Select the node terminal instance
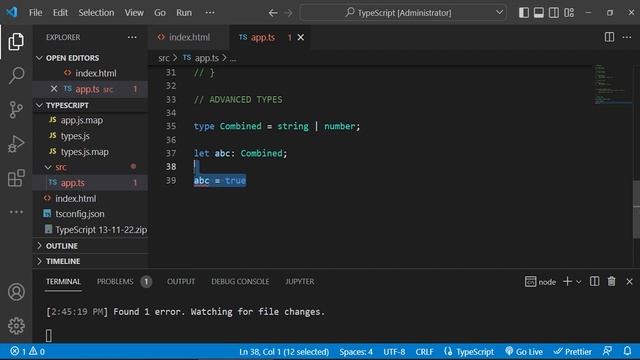640x360 pixels. click(540, 282)
